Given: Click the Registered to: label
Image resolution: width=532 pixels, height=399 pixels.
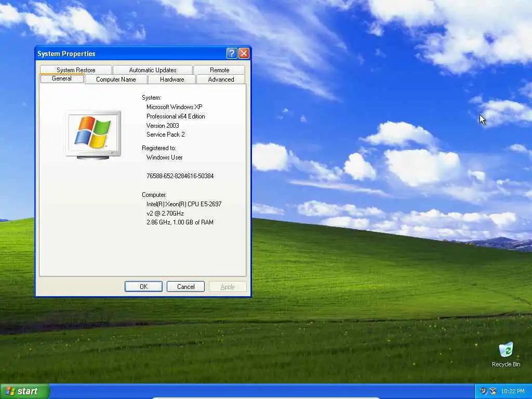Looking at the screenshot, I should click(x=159, y=148).
